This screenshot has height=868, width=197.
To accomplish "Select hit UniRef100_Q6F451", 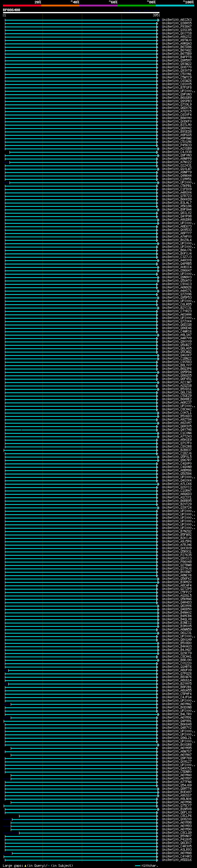I will click(177, 379).
